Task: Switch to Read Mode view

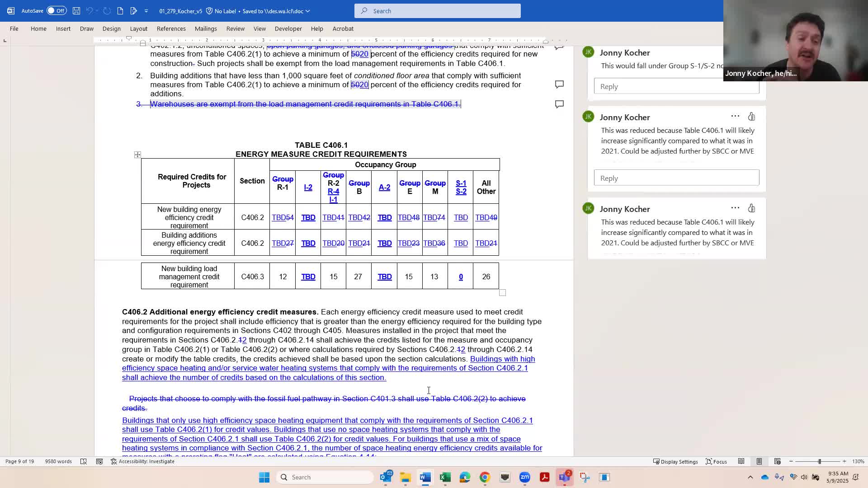Action: point(741,461)
